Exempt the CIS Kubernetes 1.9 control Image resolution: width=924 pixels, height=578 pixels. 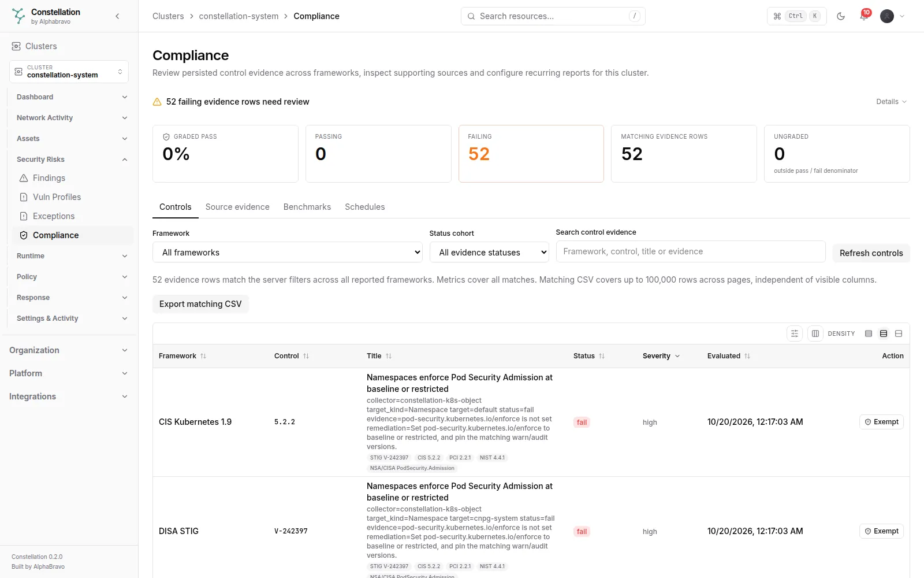(x=881, y=422)
